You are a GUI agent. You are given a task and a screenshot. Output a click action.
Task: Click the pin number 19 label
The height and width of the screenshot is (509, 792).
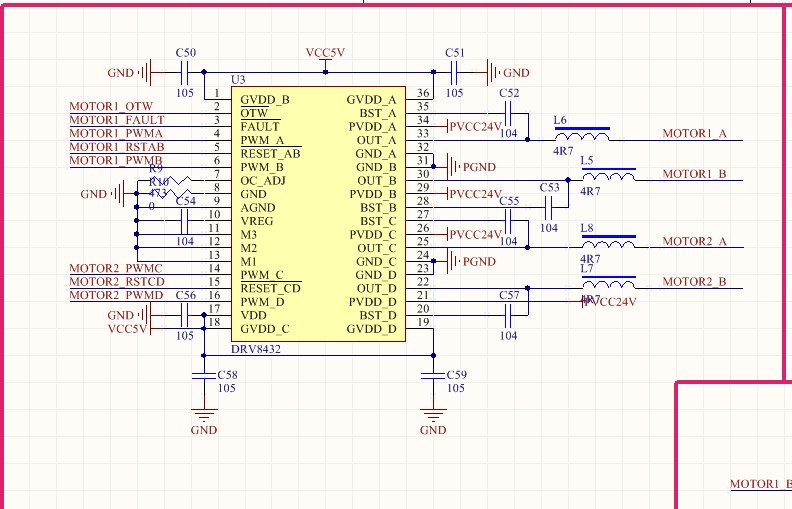point(423,322)
